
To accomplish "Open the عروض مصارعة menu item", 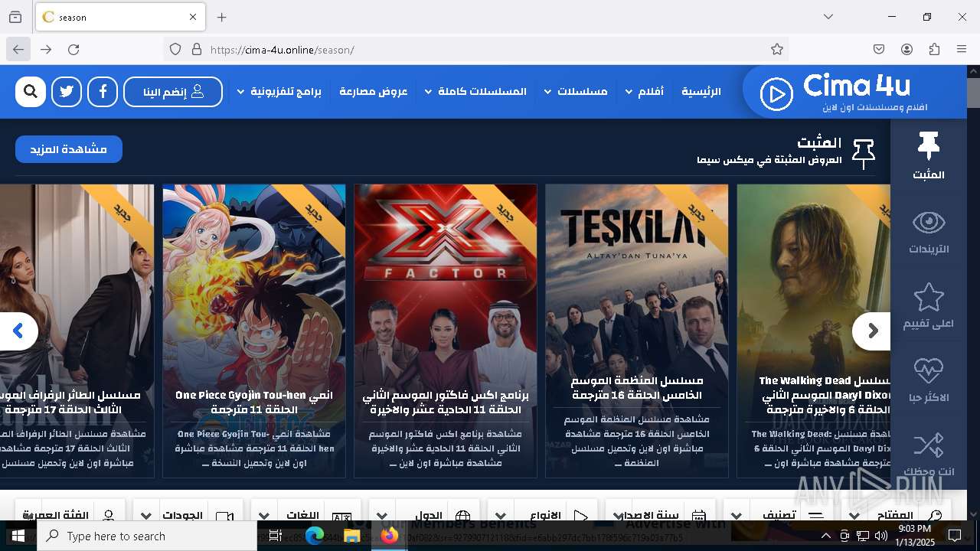I will (374, 92).
